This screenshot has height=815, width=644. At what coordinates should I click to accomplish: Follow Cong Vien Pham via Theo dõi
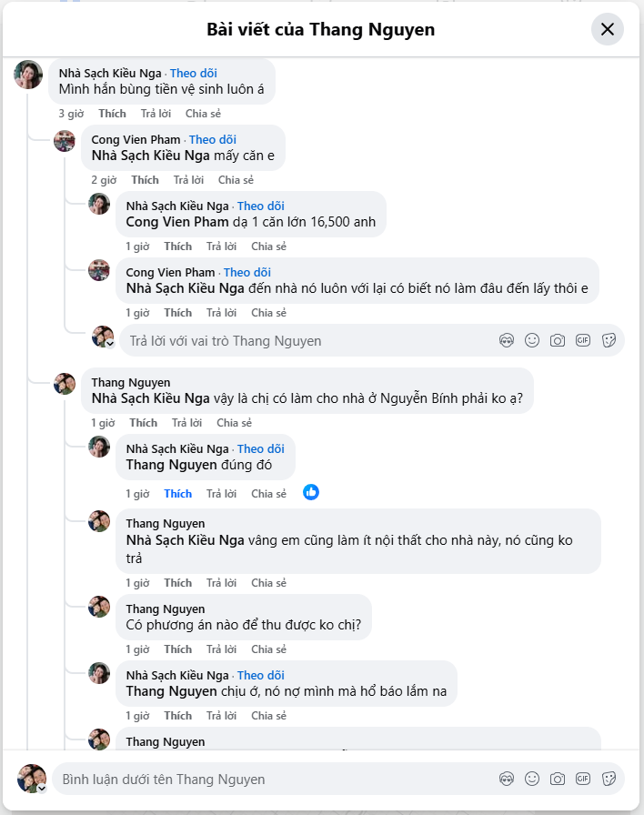(x=212, y=139)
